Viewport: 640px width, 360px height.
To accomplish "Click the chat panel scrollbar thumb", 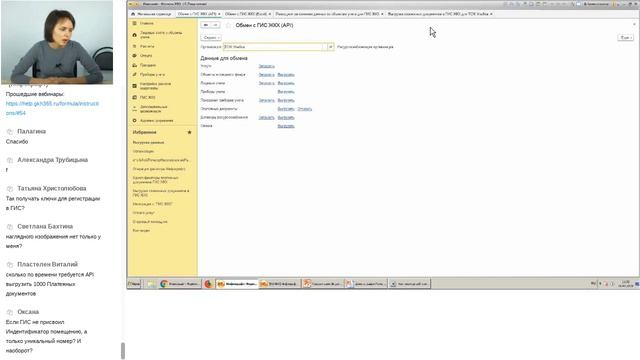I will (x=123, y=350).
